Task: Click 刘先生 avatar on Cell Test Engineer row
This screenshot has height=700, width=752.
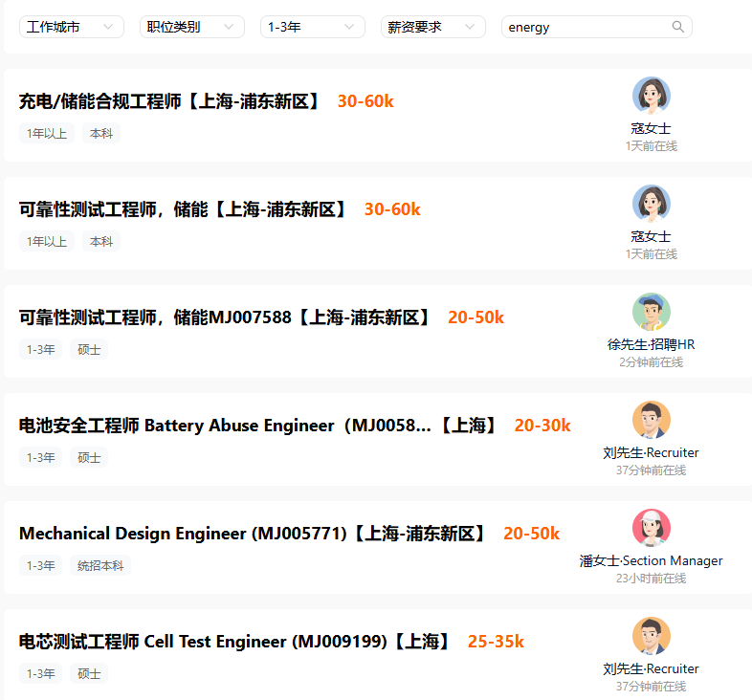Action: click(x=652, y=636)
